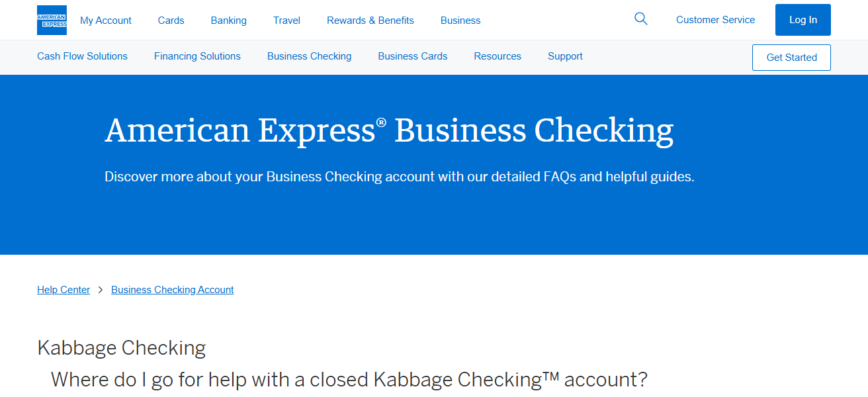Open the Business Cards tab
This screenshot has width=868, height=397.
[412, 56]
